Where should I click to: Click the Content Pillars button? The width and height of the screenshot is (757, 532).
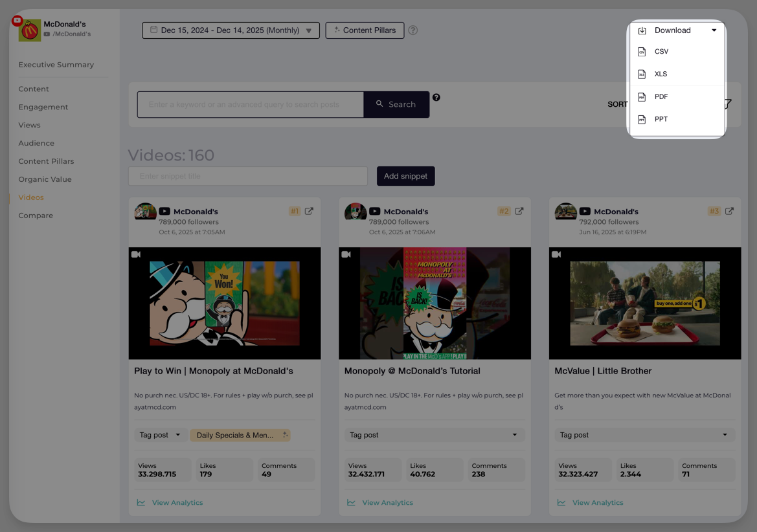365,30
